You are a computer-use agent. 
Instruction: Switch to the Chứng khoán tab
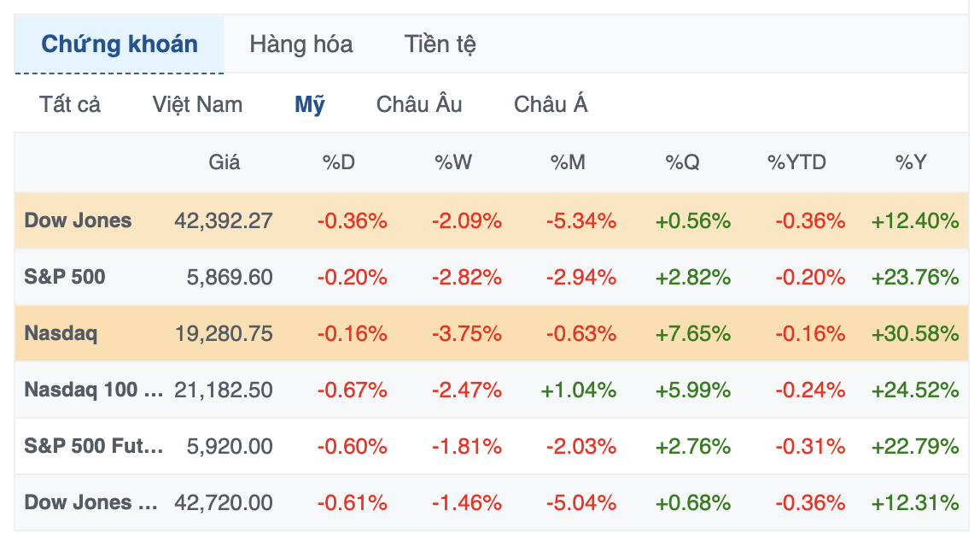point(120,44)
